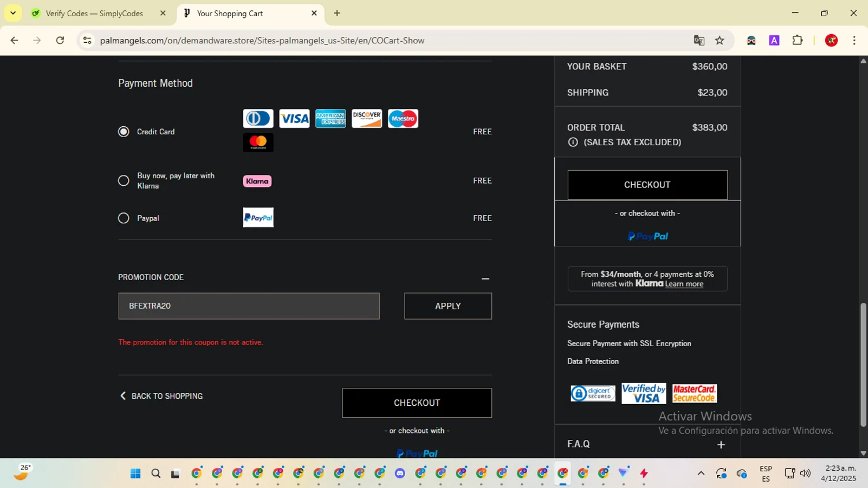Select the Paypal payment radio button
The width and height of the screenshot is (868, 488).
123,218
